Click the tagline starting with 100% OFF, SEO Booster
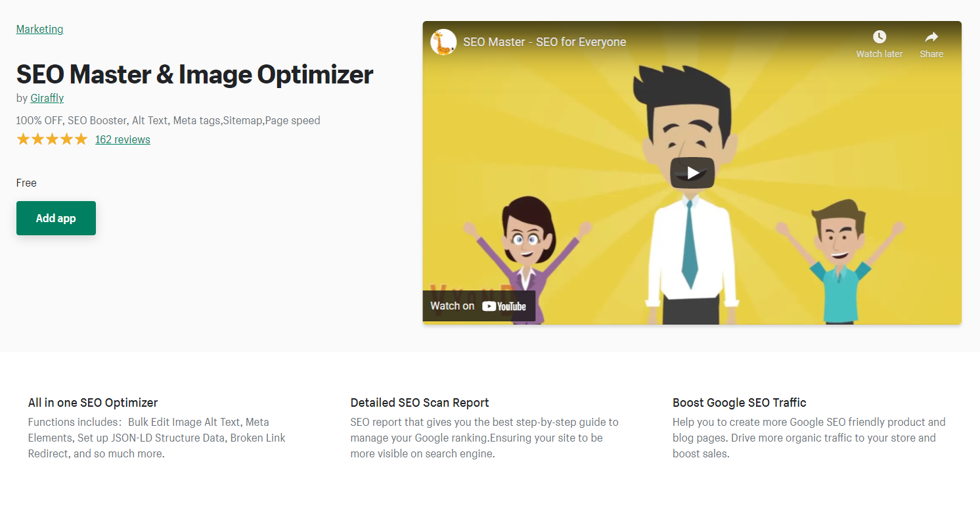 [168, 120]
